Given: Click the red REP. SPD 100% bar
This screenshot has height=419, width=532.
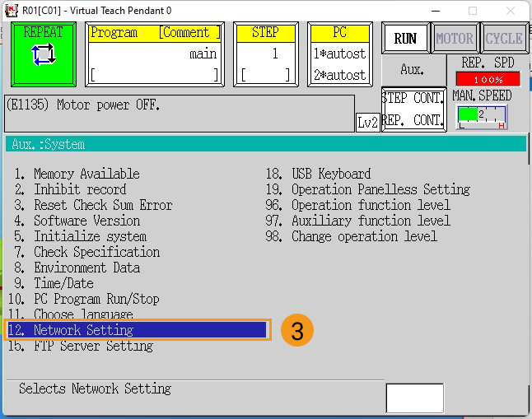Looking at the screenshot, I should (x=488, y=79).
